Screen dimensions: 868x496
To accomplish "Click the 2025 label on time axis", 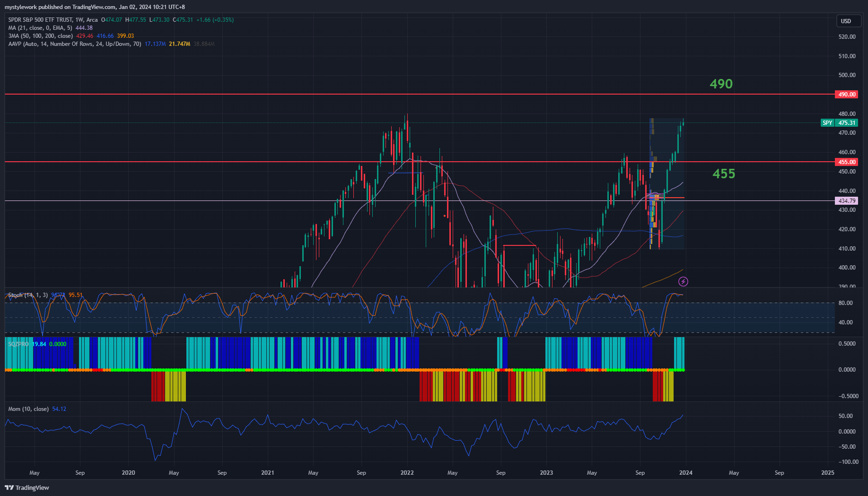I will tap(828, 473).
